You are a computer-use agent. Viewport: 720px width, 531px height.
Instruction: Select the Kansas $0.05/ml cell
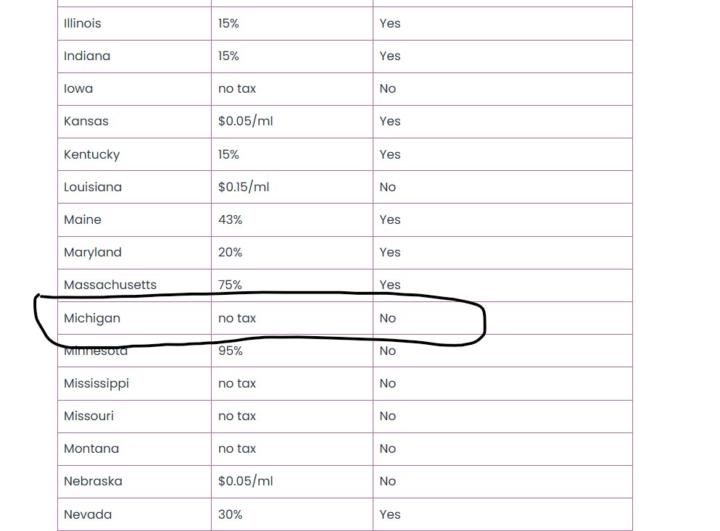(245, 121)
